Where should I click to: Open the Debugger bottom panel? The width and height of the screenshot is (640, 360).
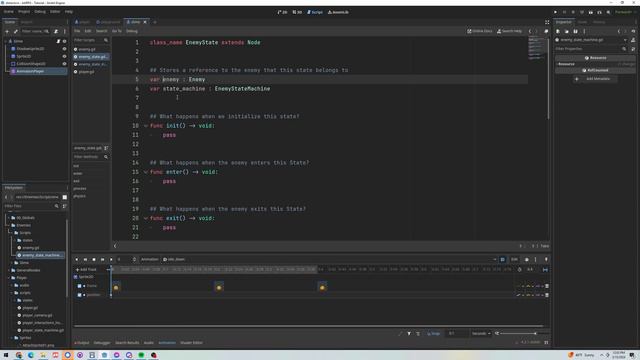pyautogui.click(x=102, y=343)
